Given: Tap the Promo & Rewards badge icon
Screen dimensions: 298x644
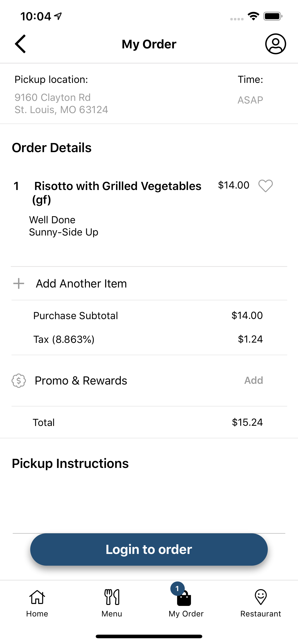Looking at the screenshot, I should [x=19, y=380].
